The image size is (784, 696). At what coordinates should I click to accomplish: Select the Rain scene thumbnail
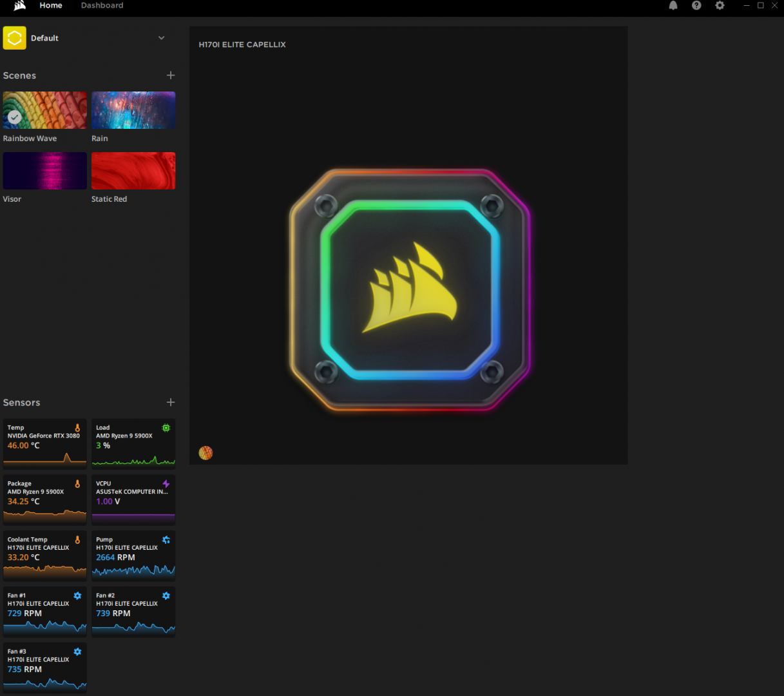(133, 110)
